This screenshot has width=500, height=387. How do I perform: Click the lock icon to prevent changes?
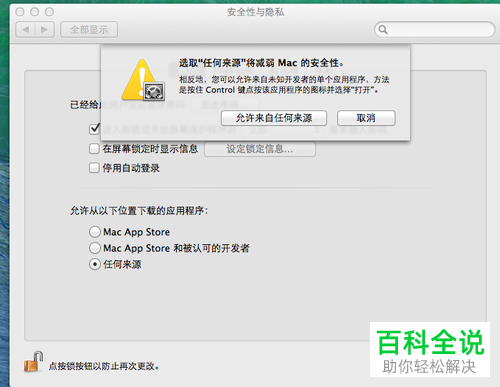click(33, 362)
